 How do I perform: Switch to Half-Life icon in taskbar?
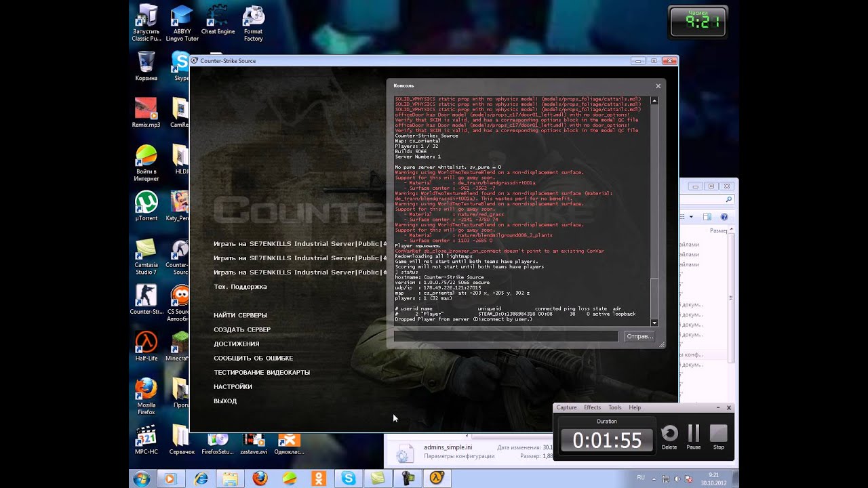[x=437, y=479]
